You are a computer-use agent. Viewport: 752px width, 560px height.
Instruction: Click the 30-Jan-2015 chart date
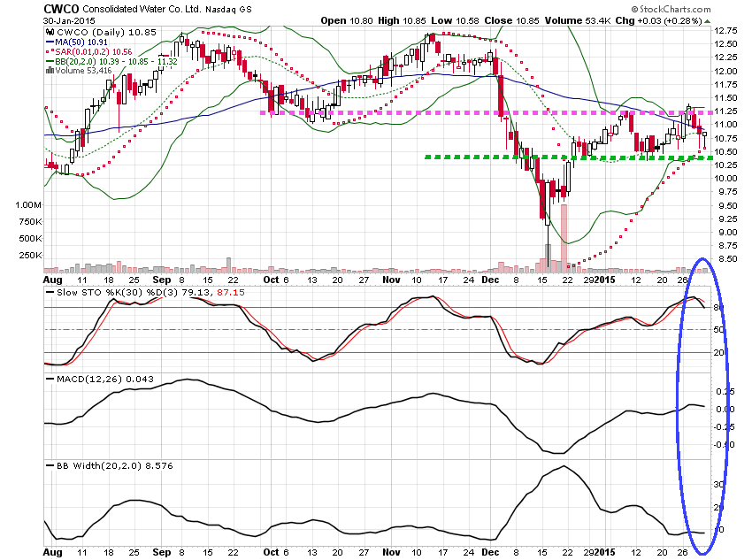click(69, 20)
